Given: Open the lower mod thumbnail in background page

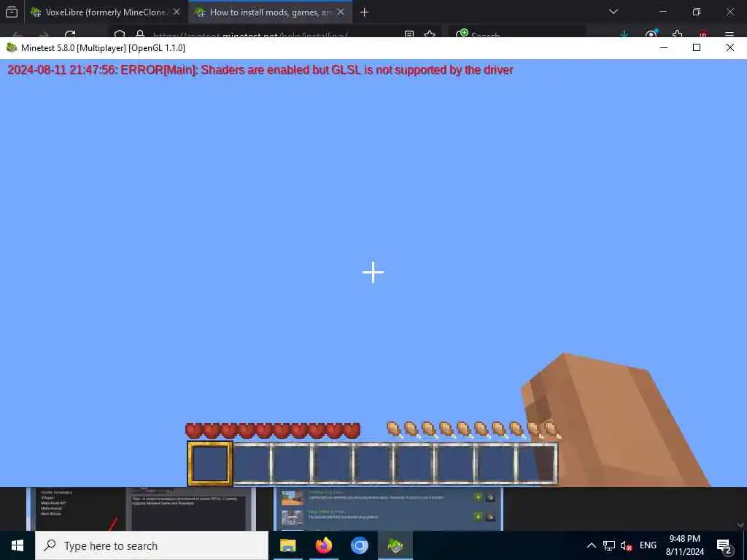Looking at the screenshot, I should click(x=292, y=518).
